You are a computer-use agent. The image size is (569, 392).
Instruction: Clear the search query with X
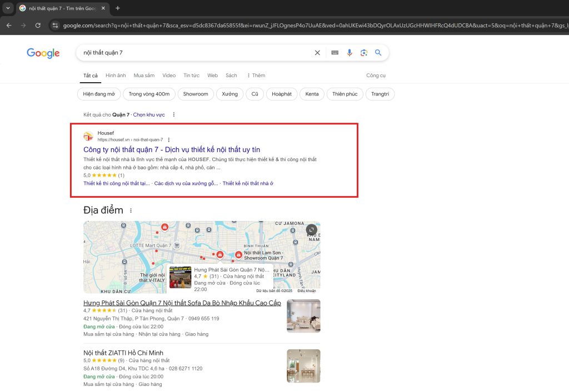(x=317, y=53)
